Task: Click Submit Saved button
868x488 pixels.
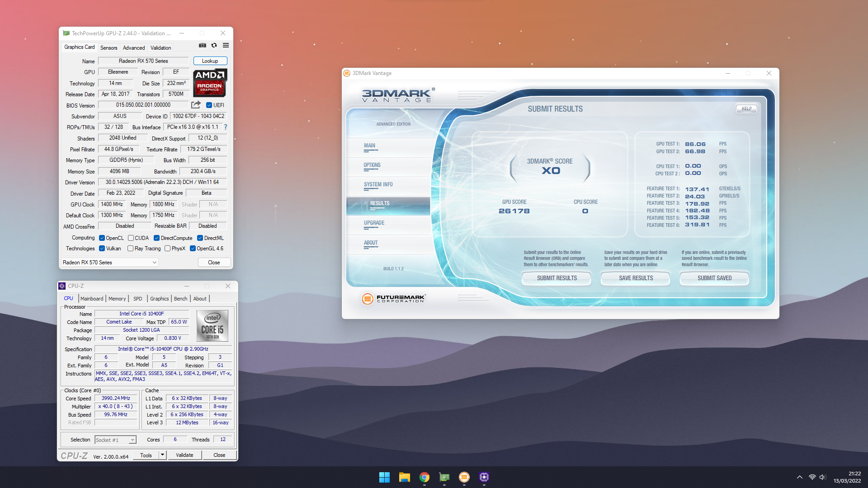Action: [x=714, y=278]
